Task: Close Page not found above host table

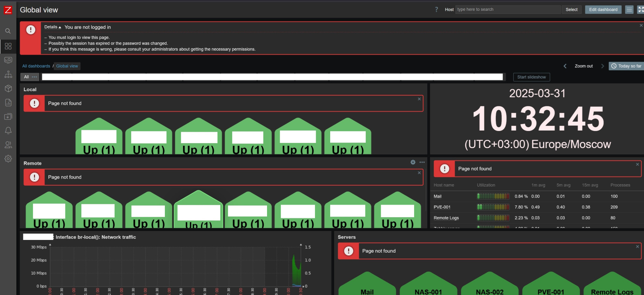Action: (638, 164)
